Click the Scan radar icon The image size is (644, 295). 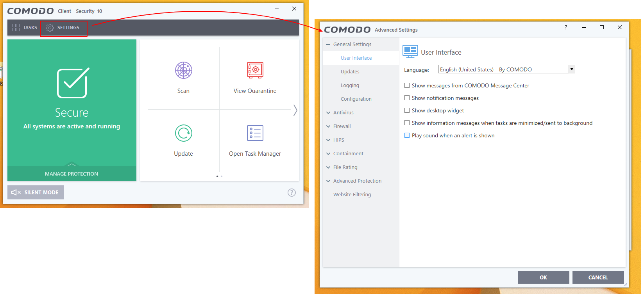[183, 71]
